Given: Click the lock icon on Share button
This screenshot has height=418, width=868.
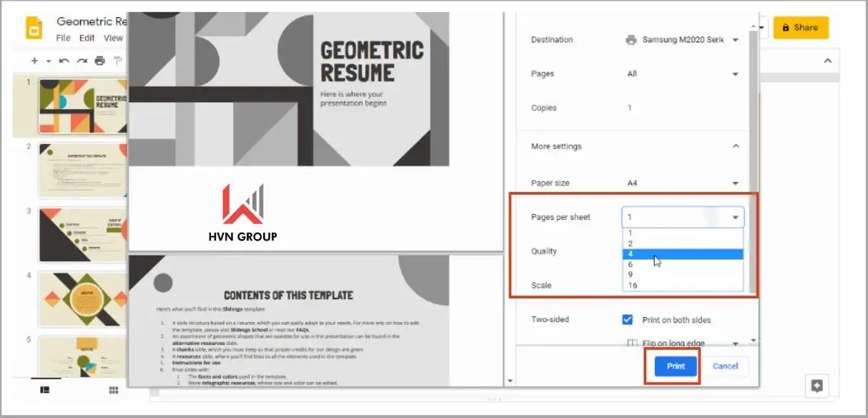Looking at the screenshot, I should click(786, 28).
